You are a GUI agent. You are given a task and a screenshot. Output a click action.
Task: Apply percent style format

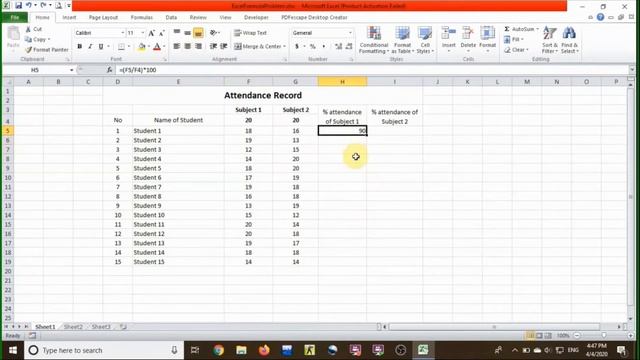coord(313,47)
